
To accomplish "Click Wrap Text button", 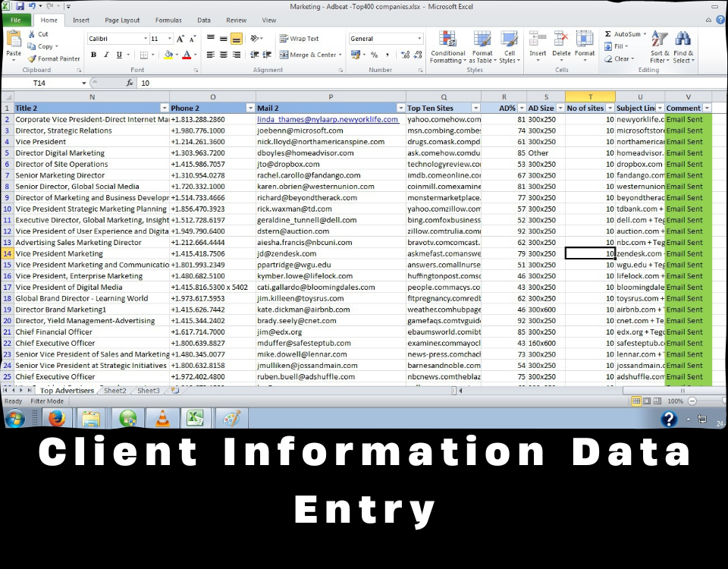I will (299, 39).
